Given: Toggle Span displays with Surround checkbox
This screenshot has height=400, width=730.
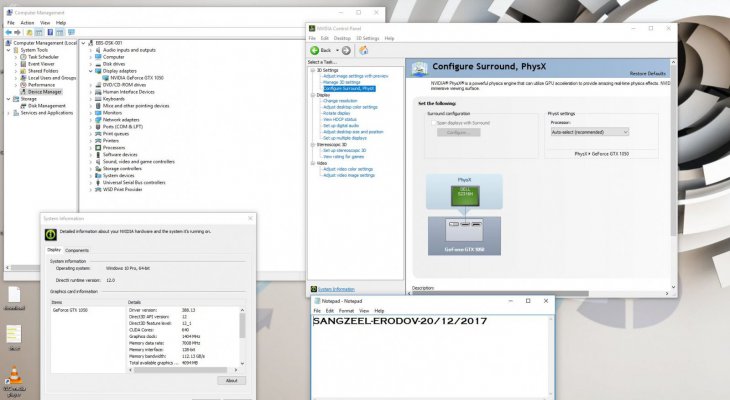Looking at the screenshot, I should point(433,123).
